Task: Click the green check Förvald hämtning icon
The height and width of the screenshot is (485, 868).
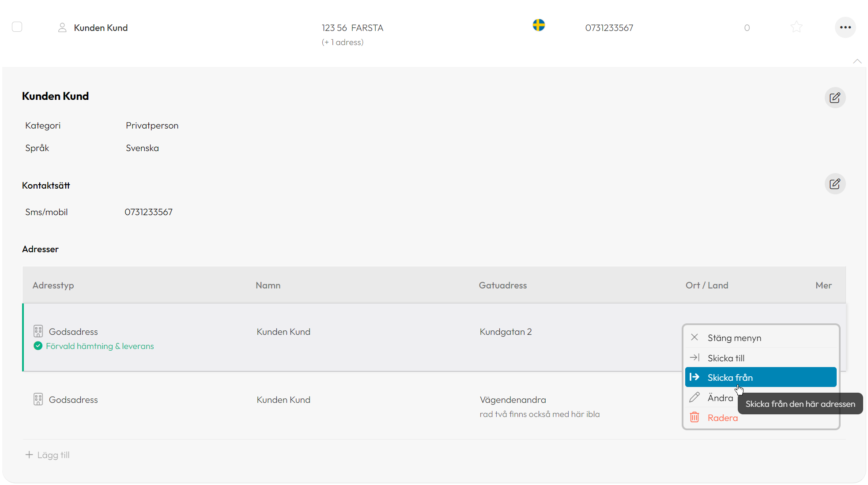Action: tap(38, 346)
